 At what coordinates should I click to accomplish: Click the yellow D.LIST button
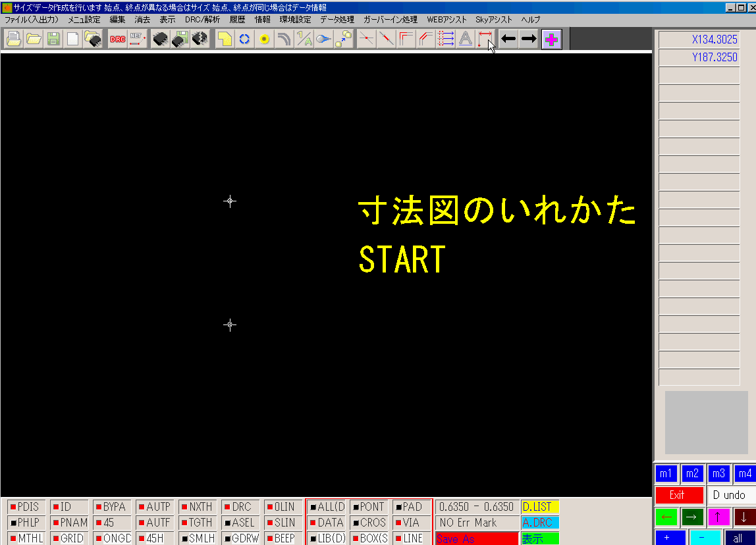(x=539, y=507)
